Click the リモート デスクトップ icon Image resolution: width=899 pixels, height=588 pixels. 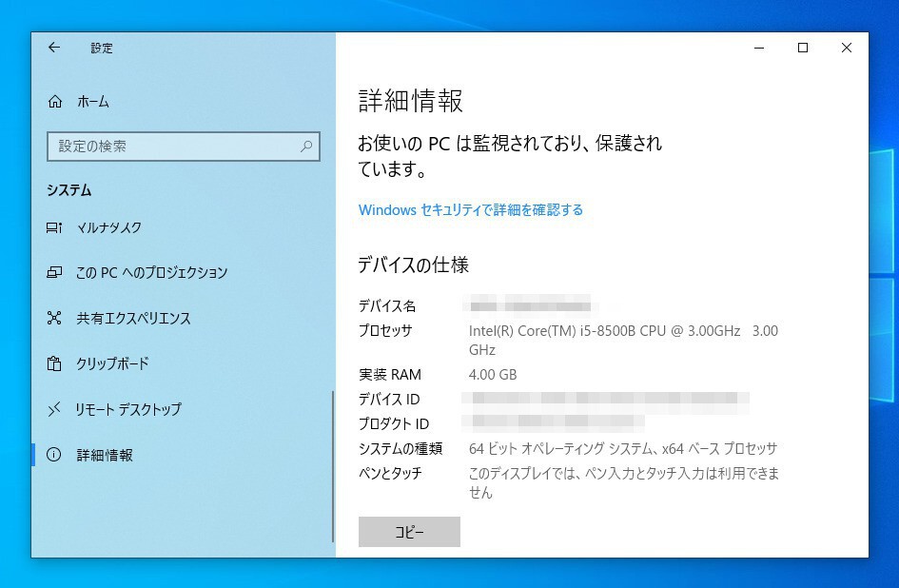tap(54, 409)
